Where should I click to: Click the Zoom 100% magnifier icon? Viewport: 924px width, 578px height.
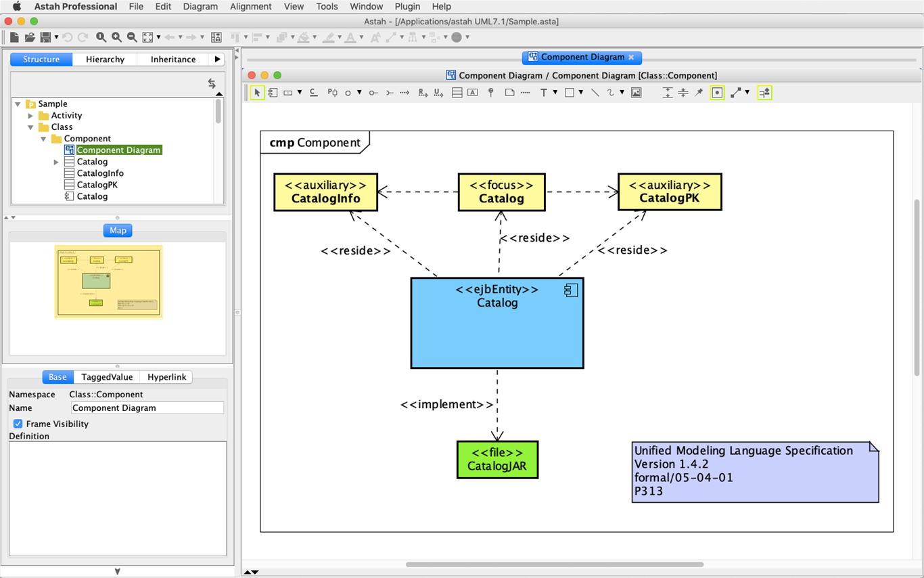[x=101, y=37]
